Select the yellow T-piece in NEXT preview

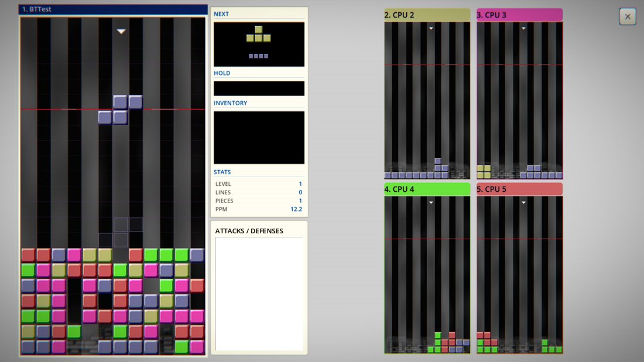click(x=258, y=34)
